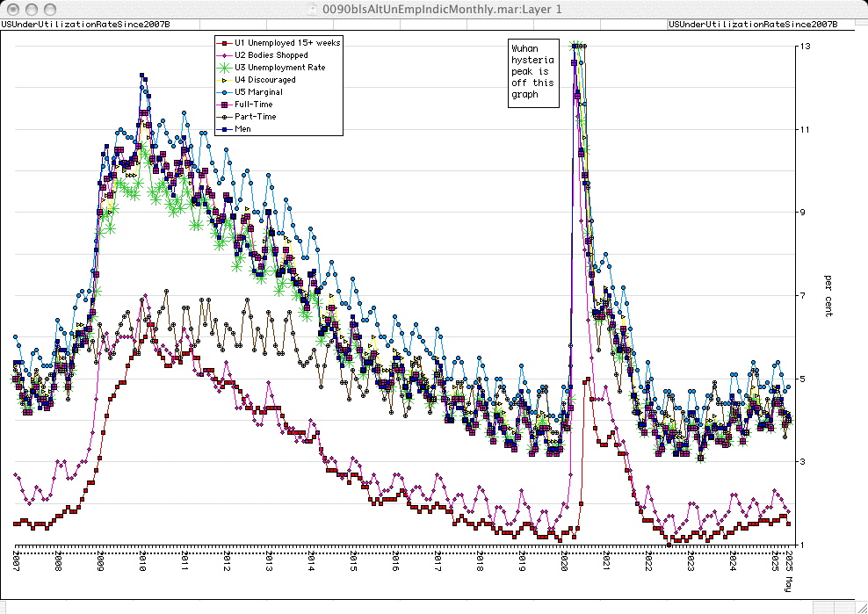Click the Full-Time legend square marker
Screen dimensions: 868x614
tap(225, 105)
